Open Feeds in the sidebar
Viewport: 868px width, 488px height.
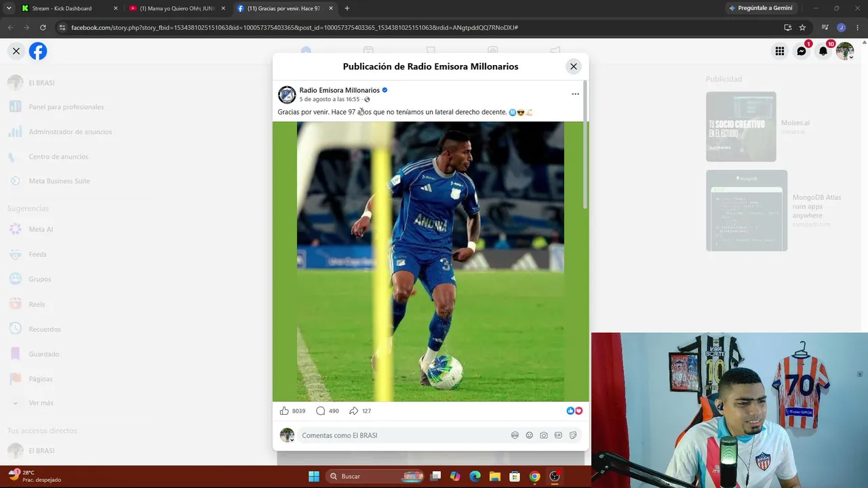pyautogui.click(x=37, y=254)
